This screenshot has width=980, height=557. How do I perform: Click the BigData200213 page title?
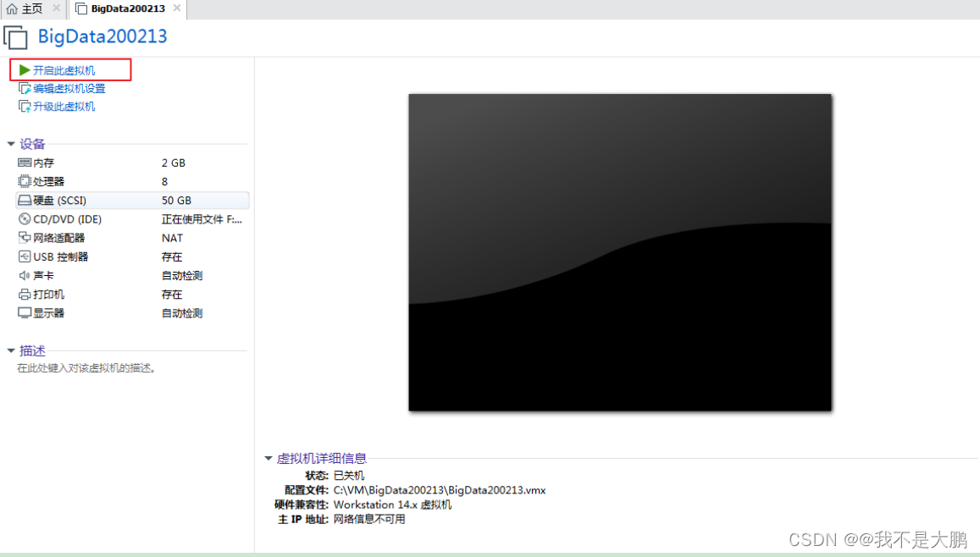[x=102, y=36]
